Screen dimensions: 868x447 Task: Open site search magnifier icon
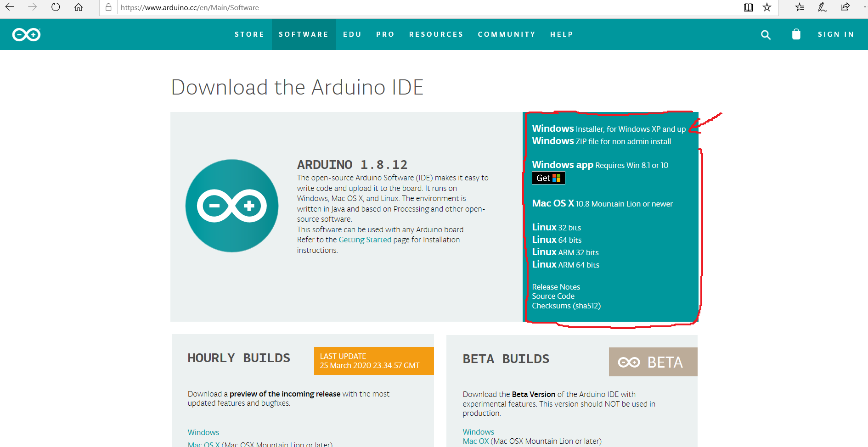(x=766, y=35)
